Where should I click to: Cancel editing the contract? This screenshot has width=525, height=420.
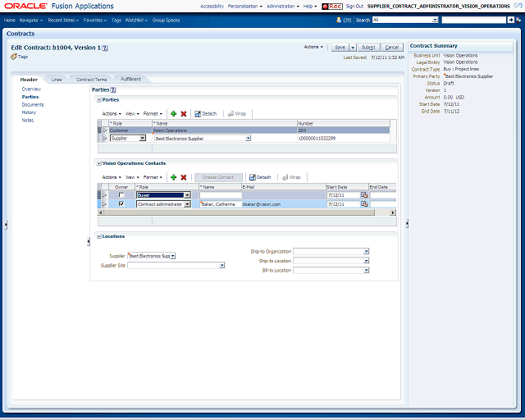click(x=392, y=48)
